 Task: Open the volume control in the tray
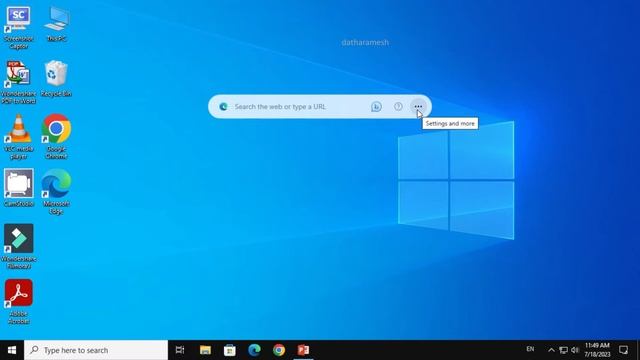575,350
